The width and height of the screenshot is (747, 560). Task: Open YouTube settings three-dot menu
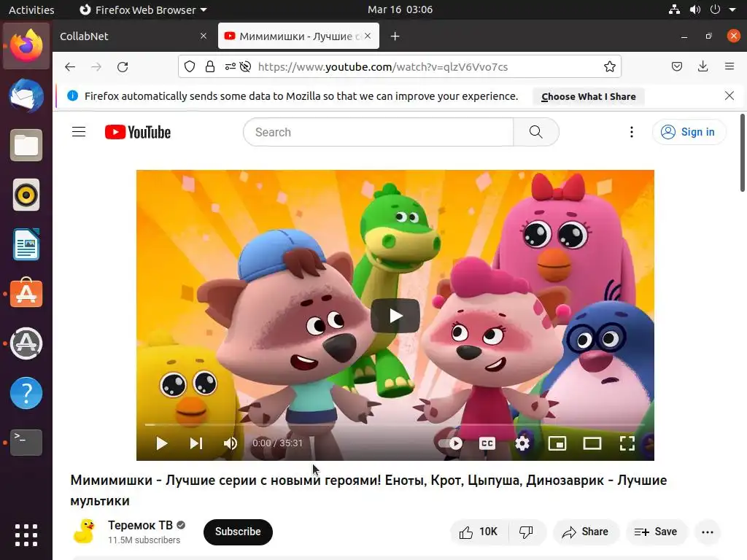click(x=631, y=132)
